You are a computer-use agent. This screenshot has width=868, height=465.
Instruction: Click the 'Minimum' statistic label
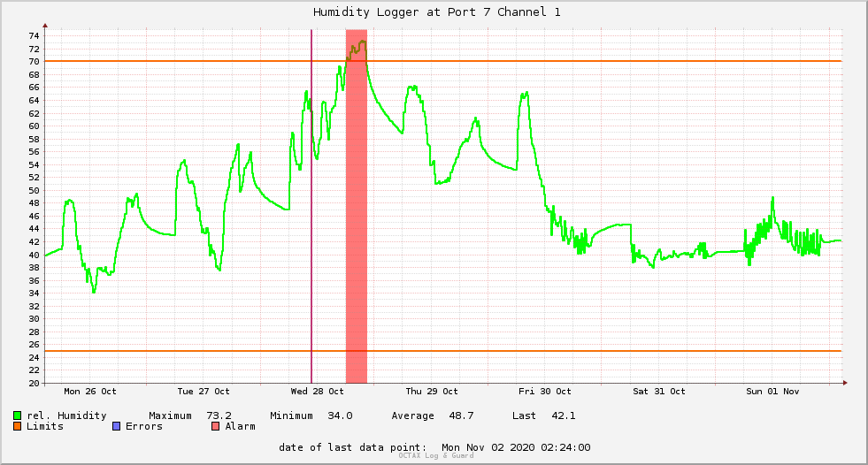[x=291, y=415]
